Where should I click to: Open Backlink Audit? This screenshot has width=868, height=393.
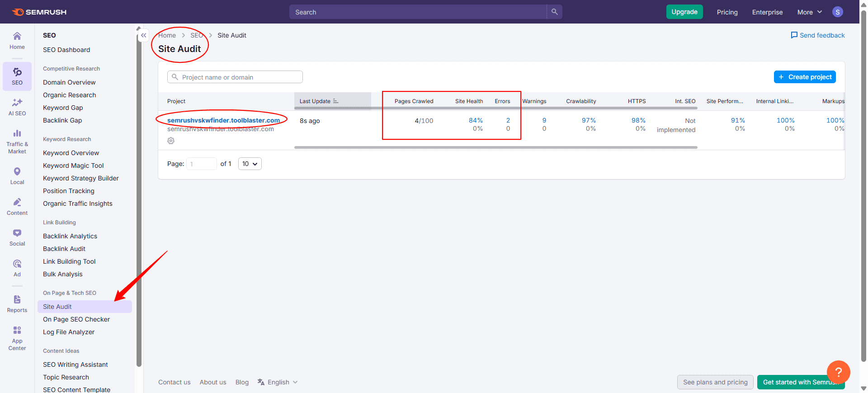(64, 249)
